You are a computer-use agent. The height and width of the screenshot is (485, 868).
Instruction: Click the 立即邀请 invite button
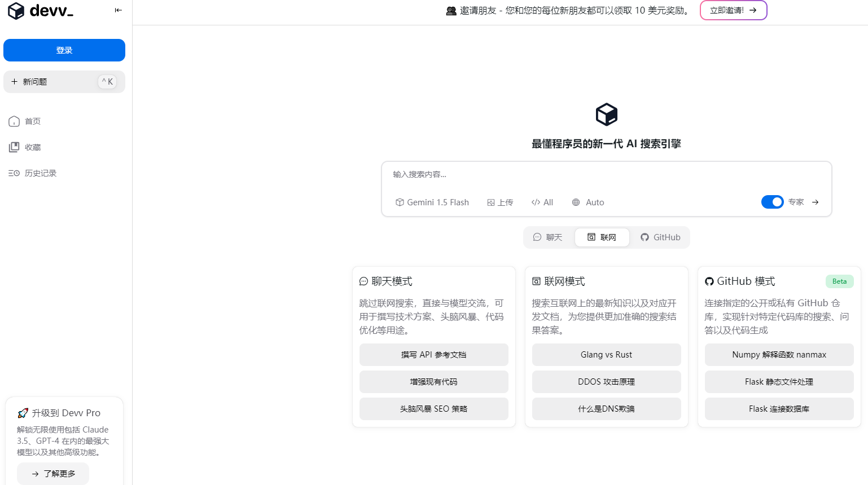tap(733, 10)
